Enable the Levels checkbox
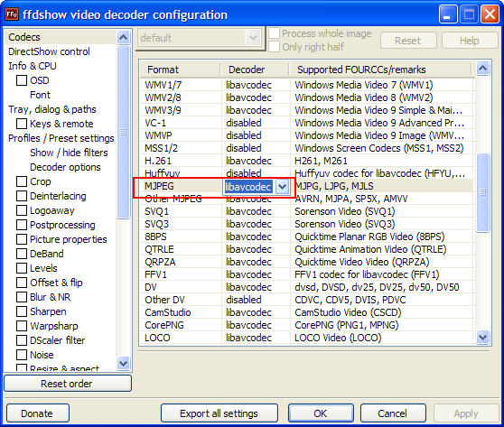 tap(22, 268)
